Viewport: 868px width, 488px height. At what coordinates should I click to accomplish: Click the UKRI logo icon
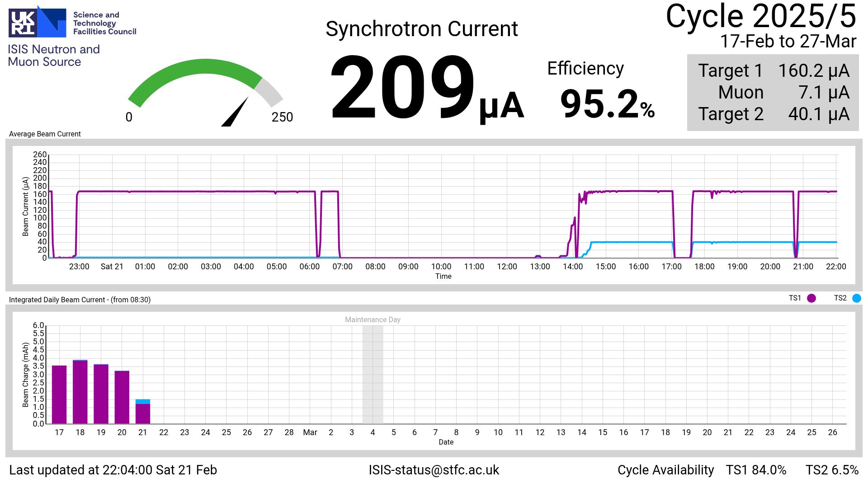(38, 22)
